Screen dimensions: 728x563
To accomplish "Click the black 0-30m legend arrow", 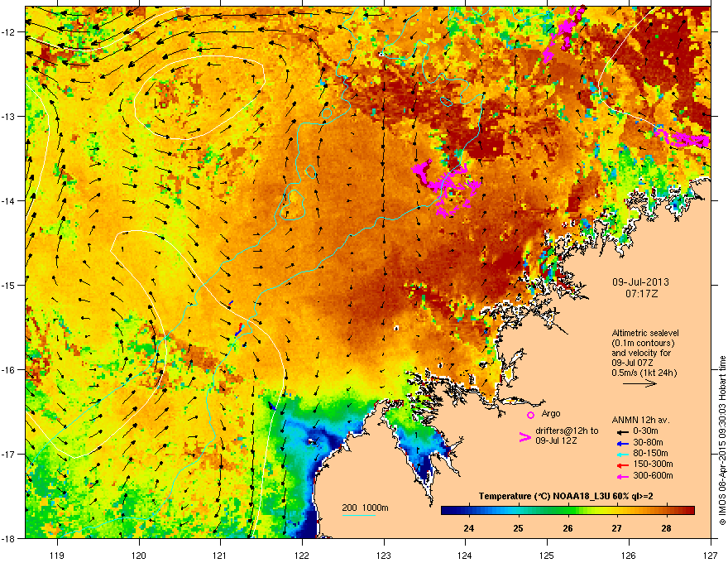I will point(622,432).
